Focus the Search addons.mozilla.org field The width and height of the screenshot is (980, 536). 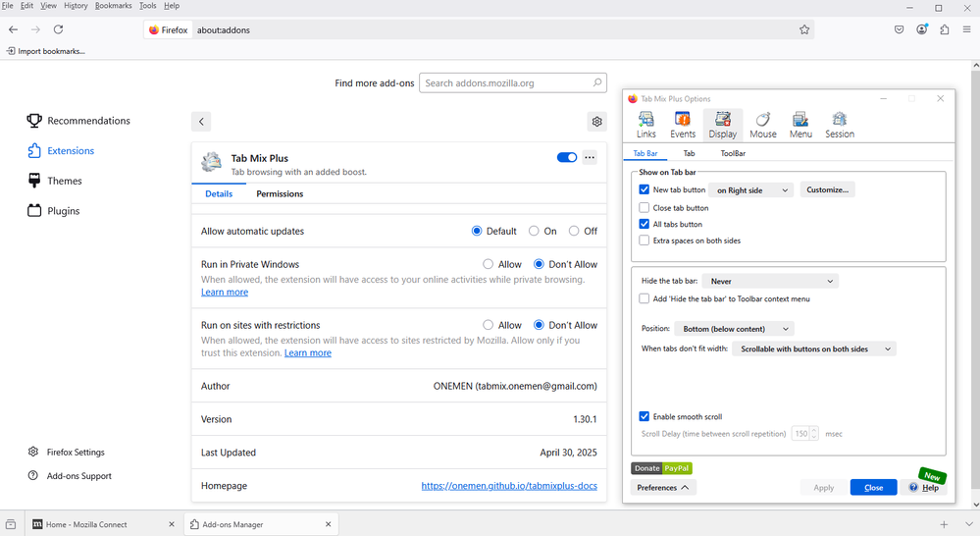(512, 82)
